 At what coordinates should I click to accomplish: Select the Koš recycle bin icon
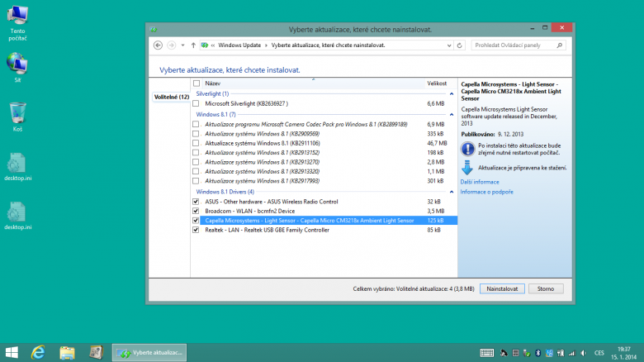[x=17, y=117]
